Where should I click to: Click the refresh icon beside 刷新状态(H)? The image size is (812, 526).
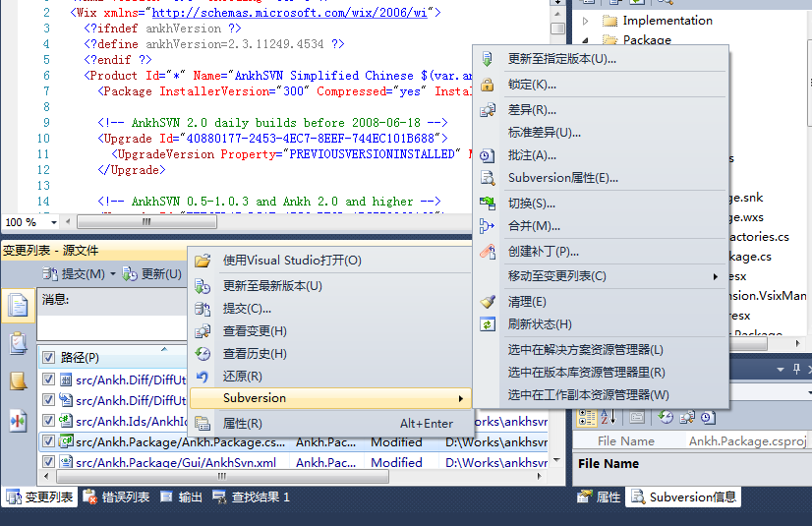pos(487,324)
